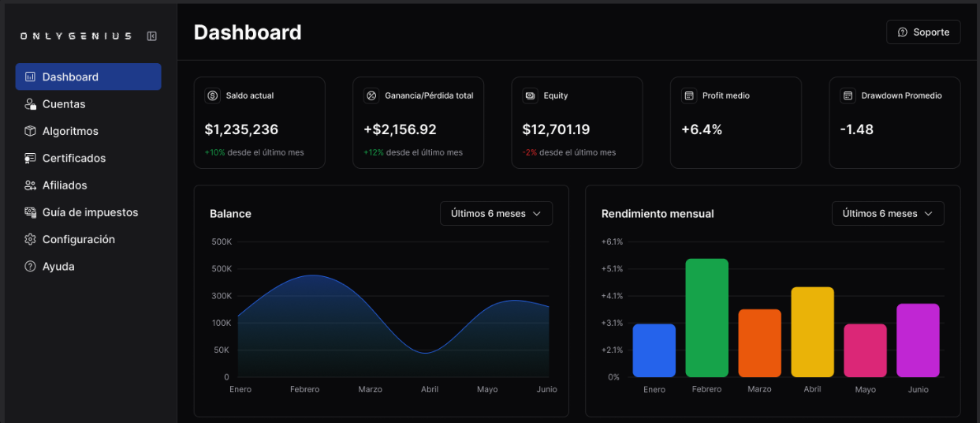The width and height of the screenshot is (980, 423).
Task: Open Algoritmos in the sidebar
Action: coord(88,131)
